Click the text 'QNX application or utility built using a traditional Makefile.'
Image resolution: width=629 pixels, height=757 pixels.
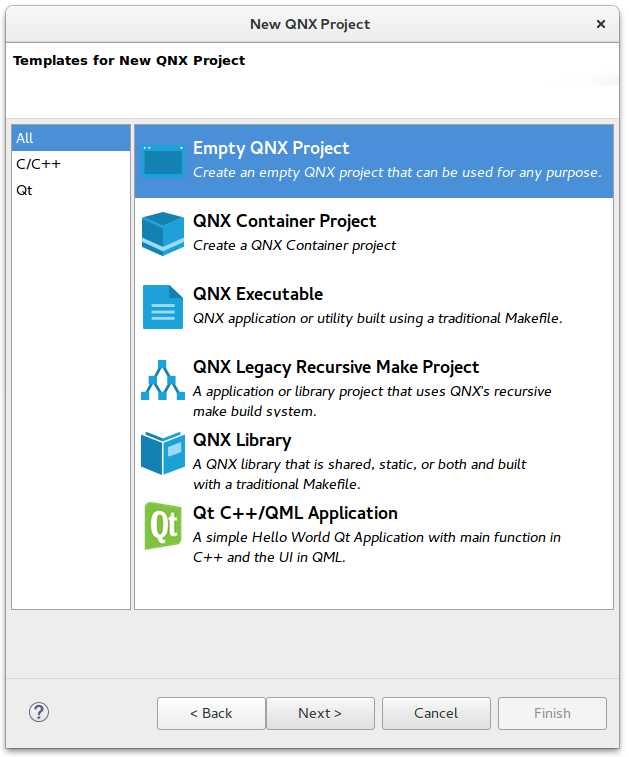tap(378, 319)
